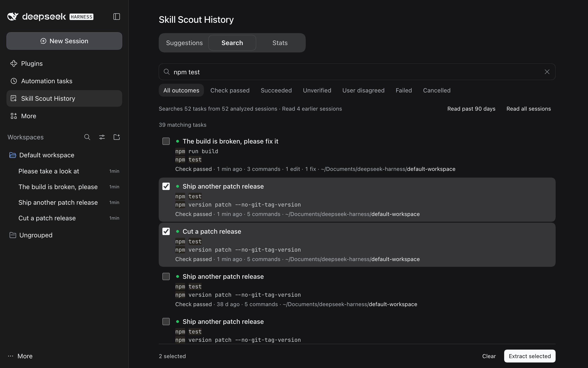Click the Ungrouped folder icon
This screenshot has height=368, width=588.
(13, 235)
